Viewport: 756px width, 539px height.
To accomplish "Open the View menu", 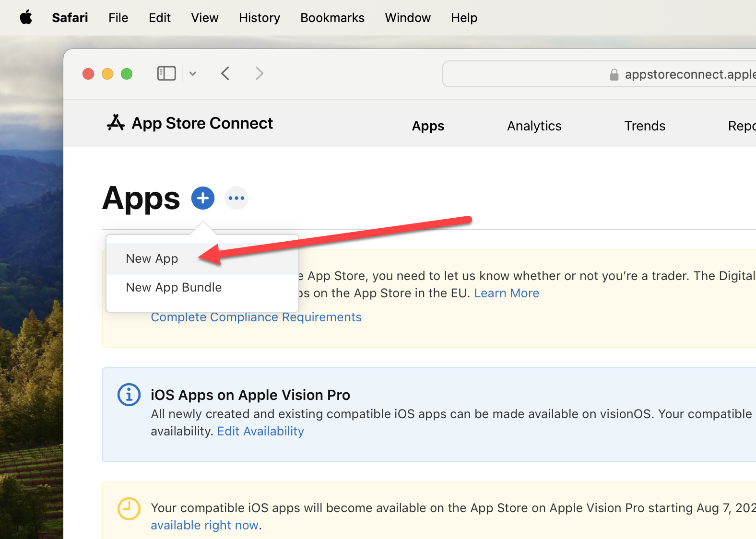I will 205,18.
